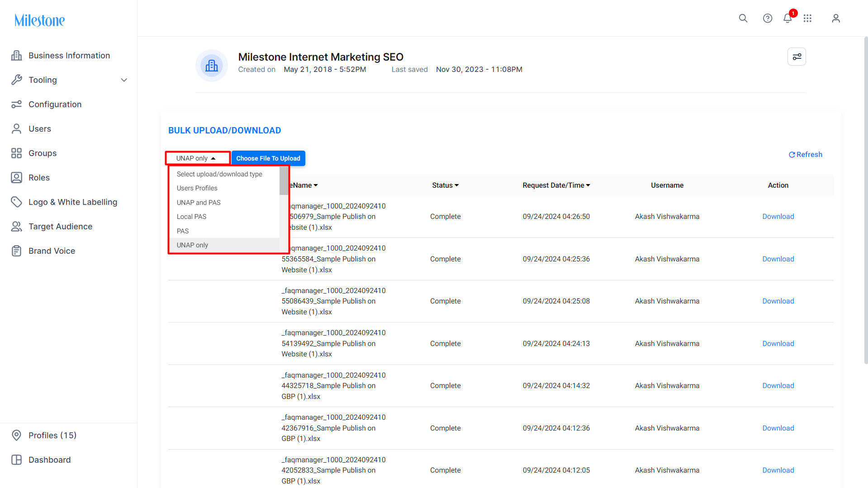This screenshot has height=488, width=868.
Task: Click the Users person icon
Action: tap(17, 128)
